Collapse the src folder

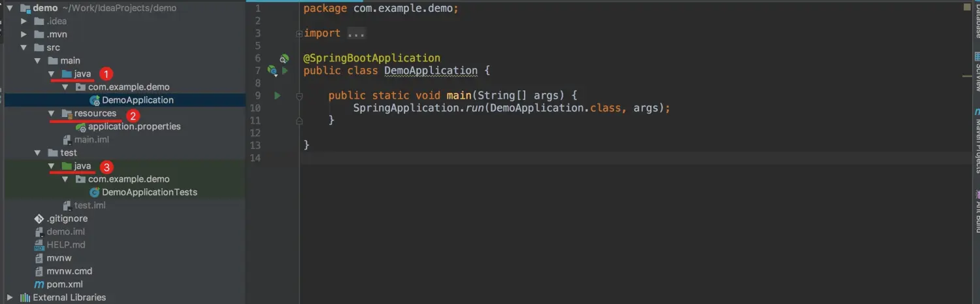(24, 48)
